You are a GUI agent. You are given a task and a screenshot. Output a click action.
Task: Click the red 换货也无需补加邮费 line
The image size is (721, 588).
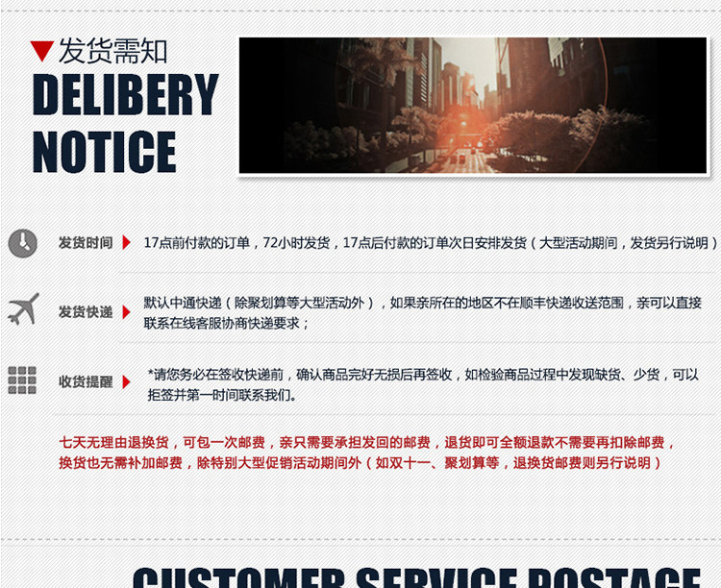[x=360, y=462]
